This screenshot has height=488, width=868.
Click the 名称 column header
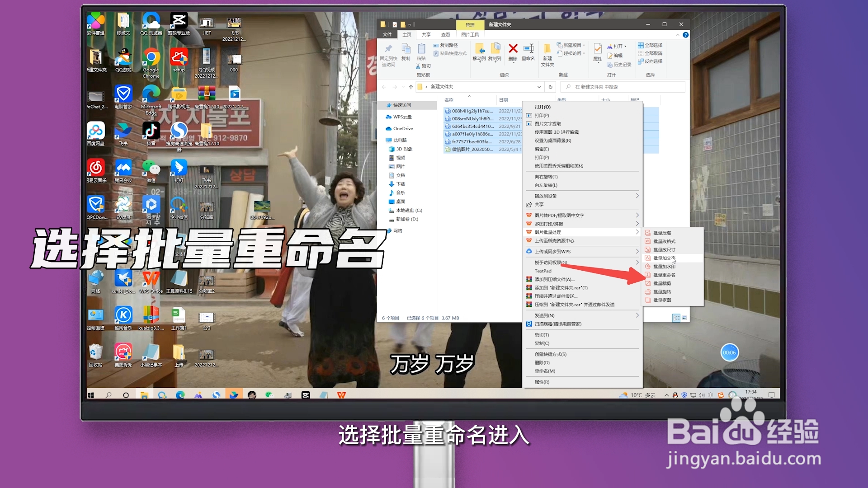pos(449,100)
